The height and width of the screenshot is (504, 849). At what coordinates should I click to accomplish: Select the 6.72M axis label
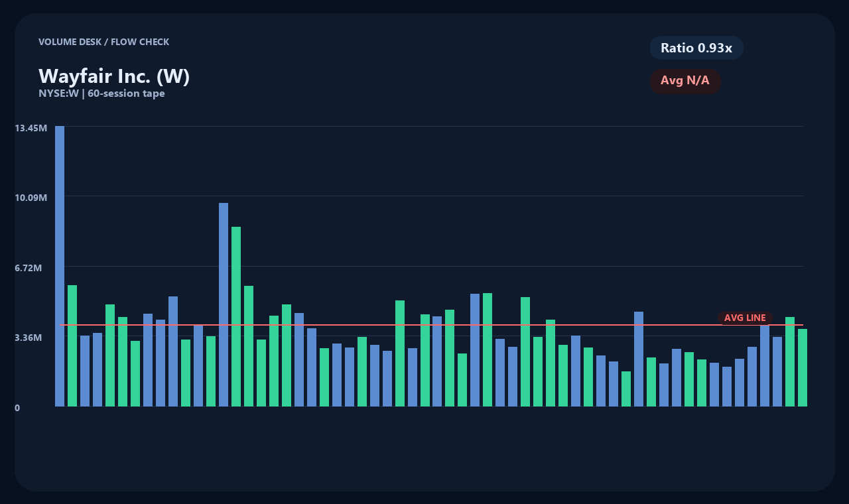pyautogui.click(x=29, y=268)
